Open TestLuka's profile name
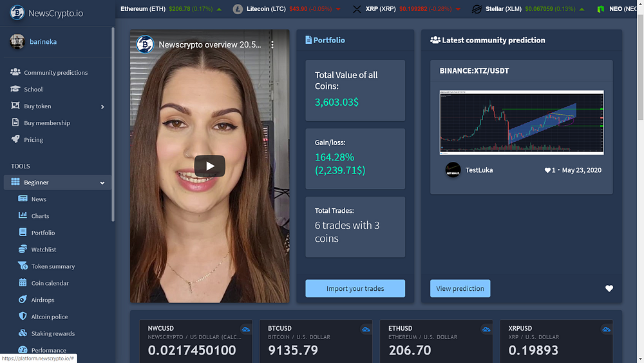 pos(479,170)
